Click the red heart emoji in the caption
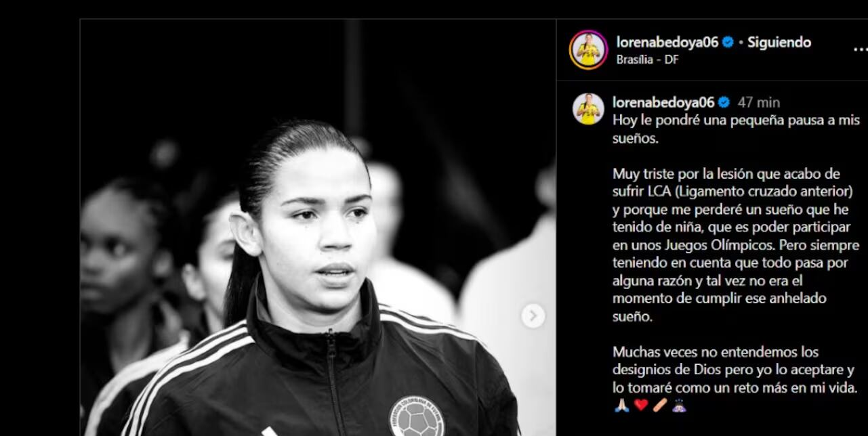The image size is (868, 436). point(641,406)
